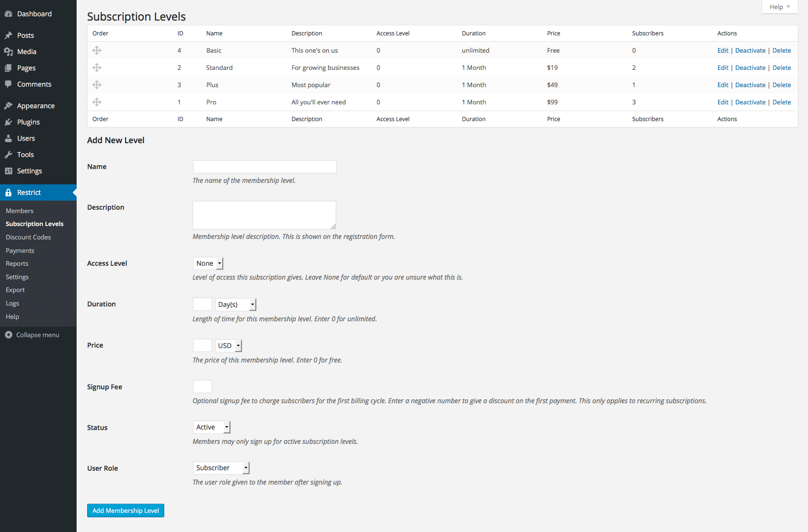
Task: Open Discount Codes submenu item
Action: [28, 237]
